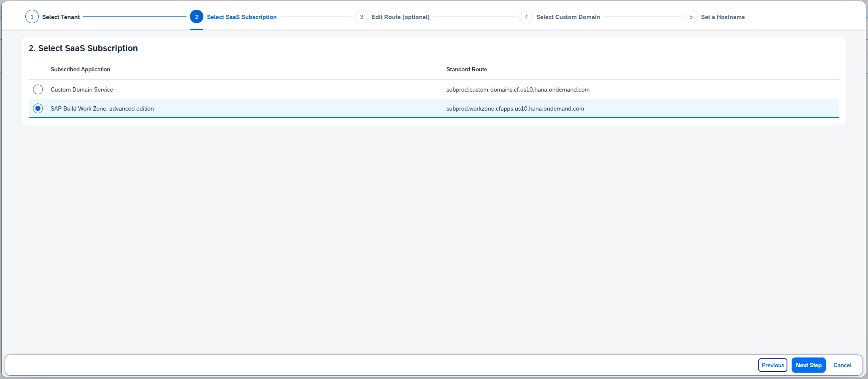Cancel the wizard
This screenshot has height=379, width=868.
(x=842, y=365)
